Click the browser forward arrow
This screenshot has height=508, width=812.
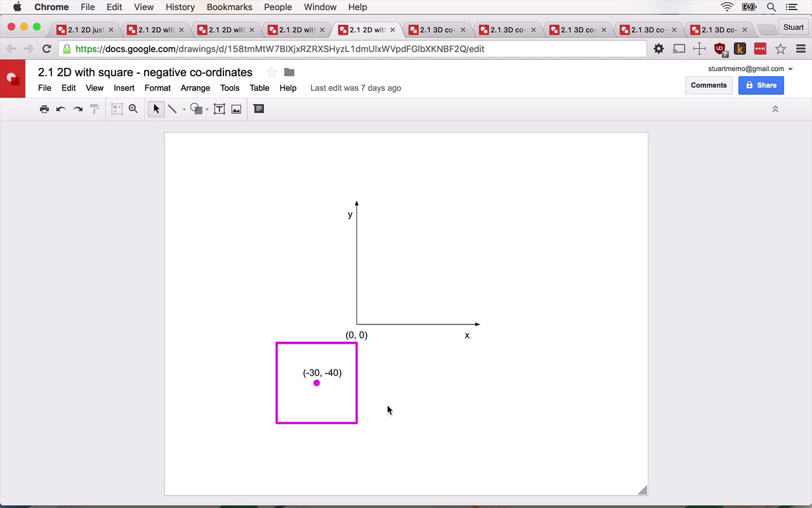[x=29, y=49]
